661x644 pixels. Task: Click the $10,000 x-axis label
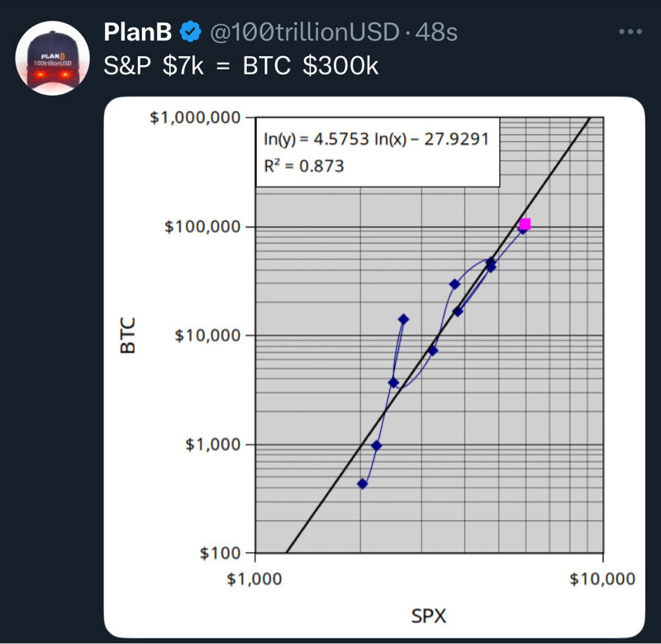[602, 579]
